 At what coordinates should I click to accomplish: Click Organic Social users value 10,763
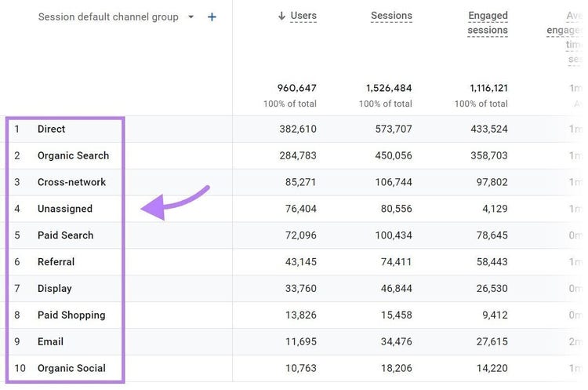pyautogui.click(x=301, y=368)
